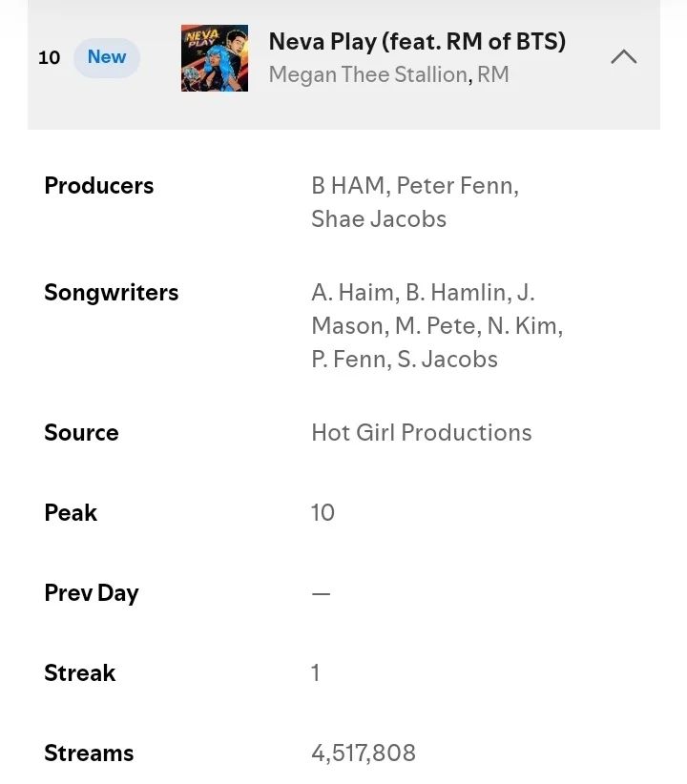Select the peak value 10

323,512
